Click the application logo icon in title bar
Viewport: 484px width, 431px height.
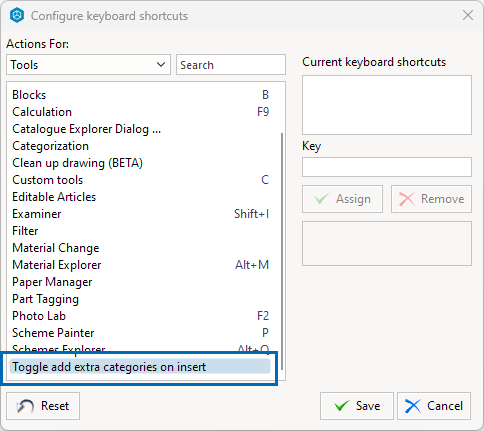tap(17, 15)
